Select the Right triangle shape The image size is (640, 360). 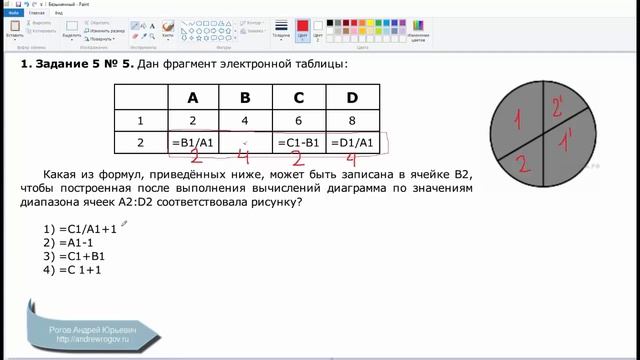click(184, 31)
